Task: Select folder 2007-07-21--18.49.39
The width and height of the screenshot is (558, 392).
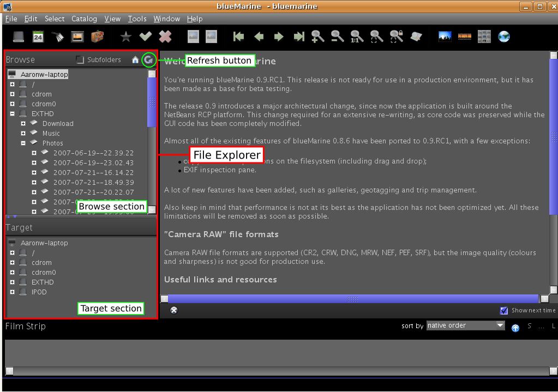Action: (93, 183)
